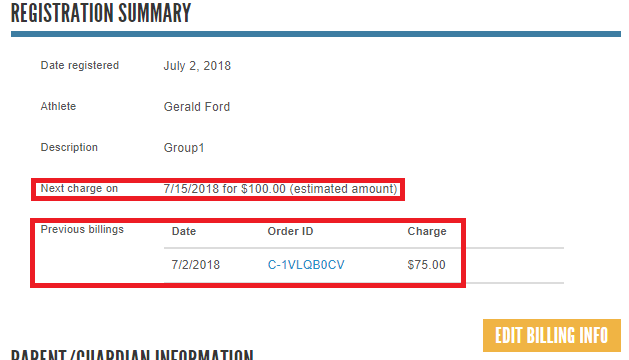Click the Edit Billing Info button
The width and height of the screenshot is (629, 360).
(552, 336)
